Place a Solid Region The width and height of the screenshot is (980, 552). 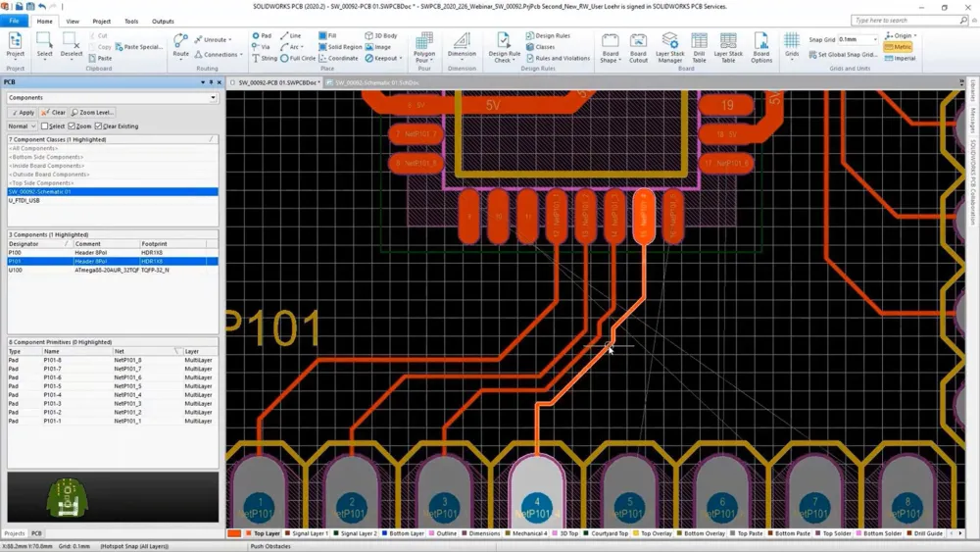(x=340, y=47)
